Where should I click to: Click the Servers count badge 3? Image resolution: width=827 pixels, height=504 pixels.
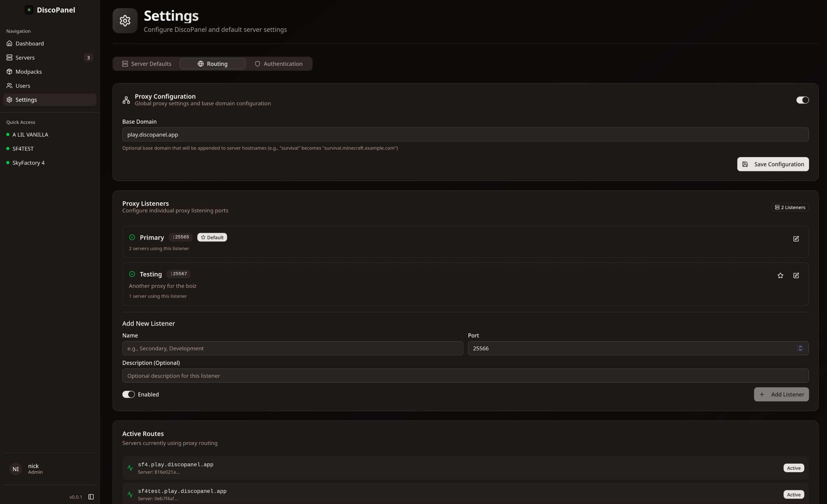click(88, 57)
